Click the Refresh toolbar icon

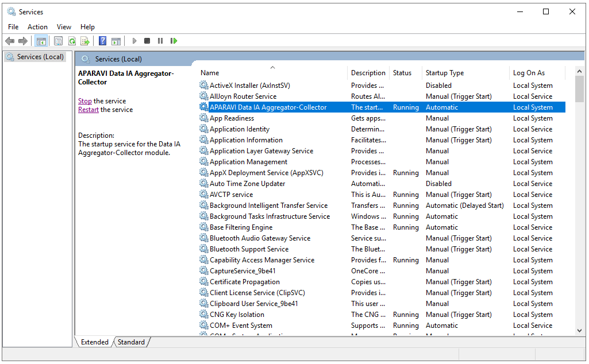coord(72,41)
